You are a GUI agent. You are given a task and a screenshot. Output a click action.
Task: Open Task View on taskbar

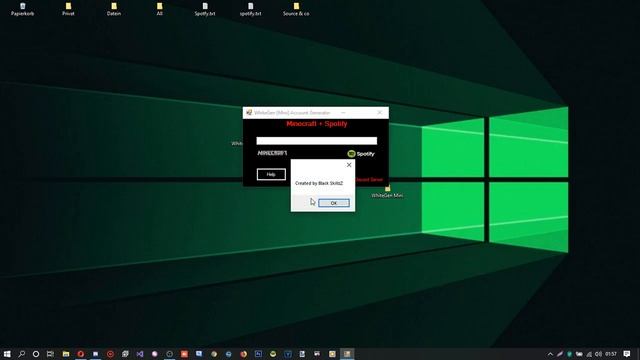[50, 354]
